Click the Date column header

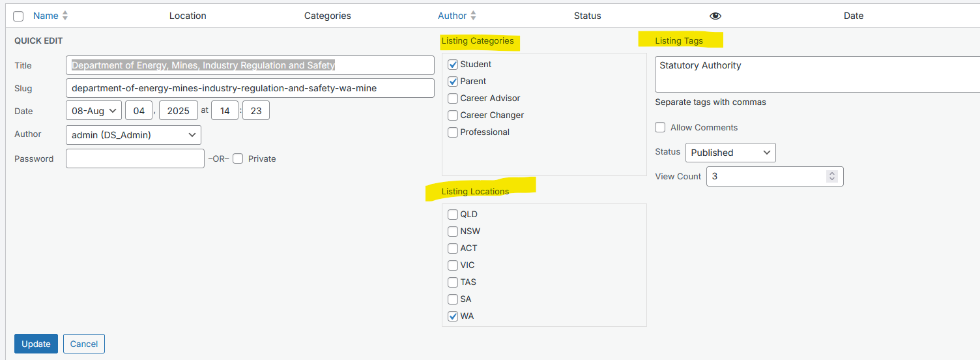[854, 16]
